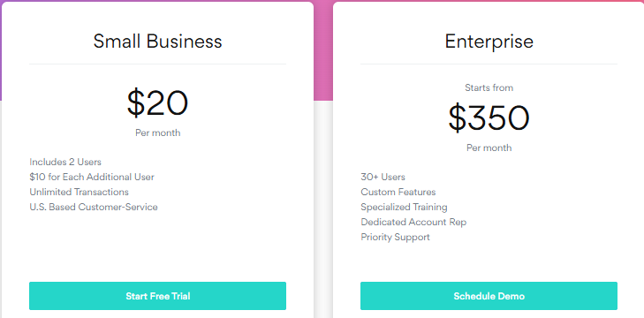This screenshot has width=644, height=318.
Task: Click the Schedule Demo button
Action: coord(489,296)
